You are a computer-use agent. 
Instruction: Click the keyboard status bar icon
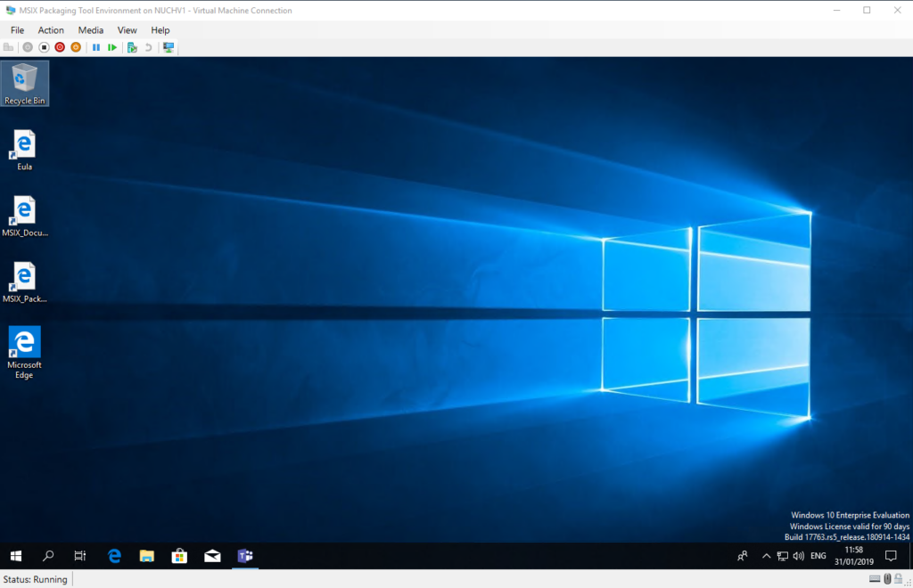coord(875,579)
